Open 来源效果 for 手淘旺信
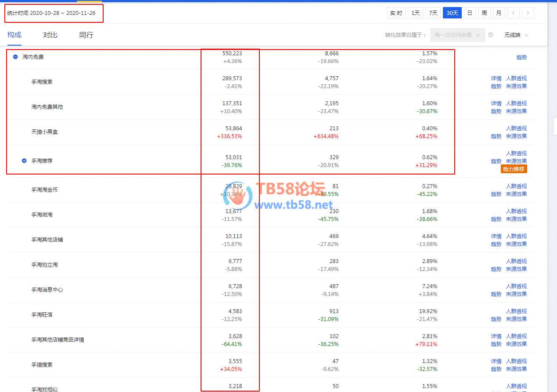This screenshot has width=557, height=392. click(x=516, y=319)
